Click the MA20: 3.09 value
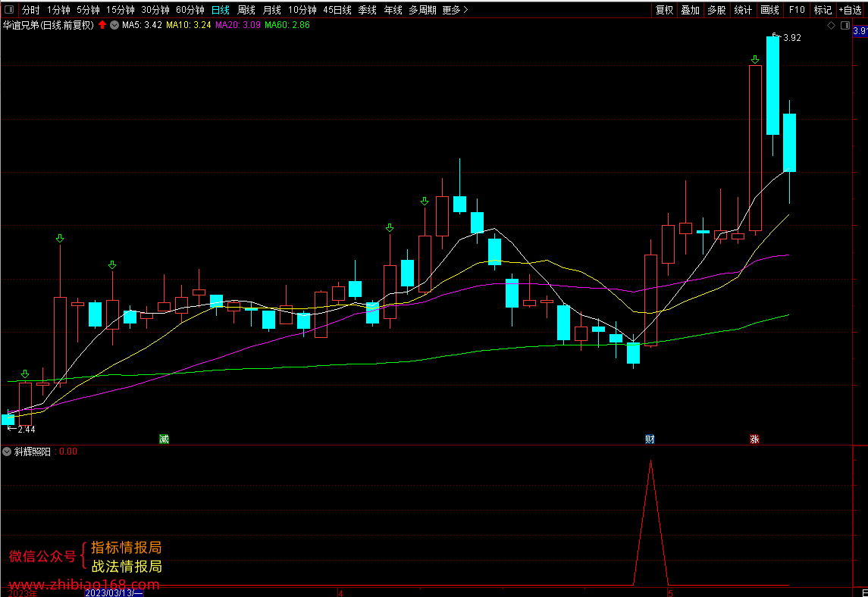The image size is (868, 597). click(x=238, y=25)
